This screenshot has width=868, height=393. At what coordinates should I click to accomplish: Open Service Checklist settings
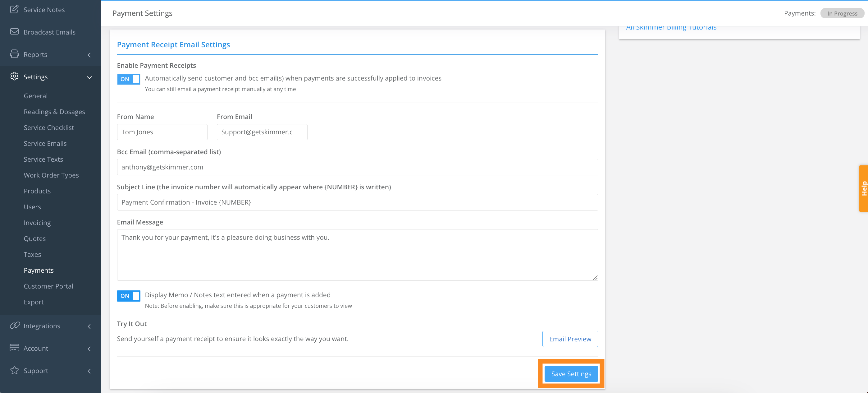coord(49,127)
